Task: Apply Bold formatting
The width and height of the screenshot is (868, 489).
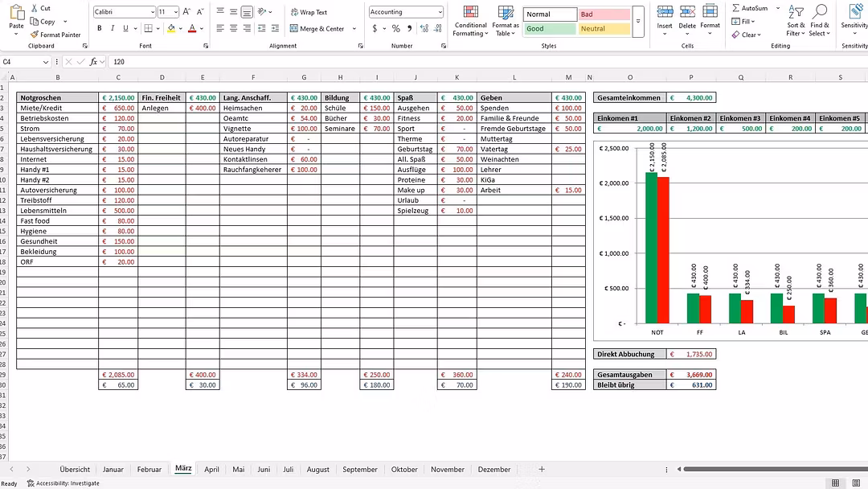Action: (100, 28)
